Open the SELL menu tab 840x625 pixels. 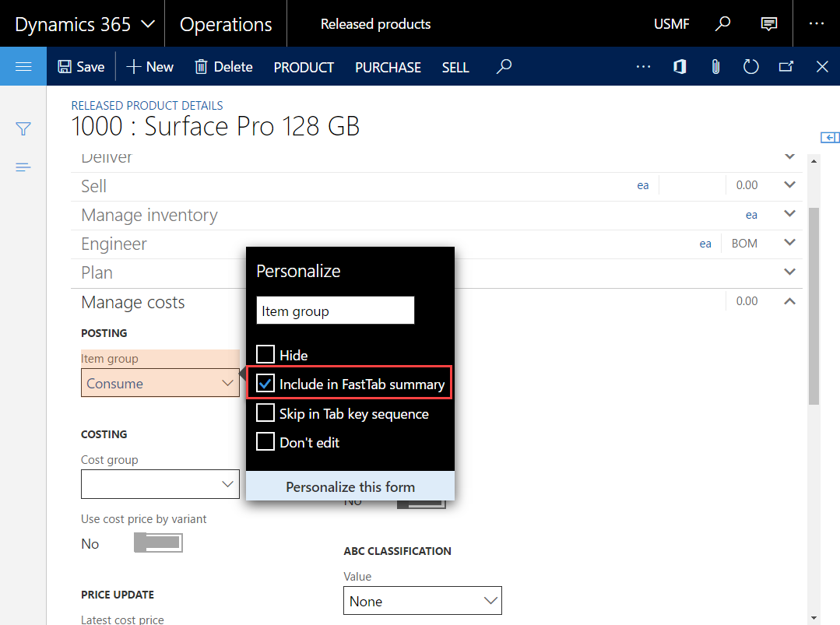coord(455,68)
